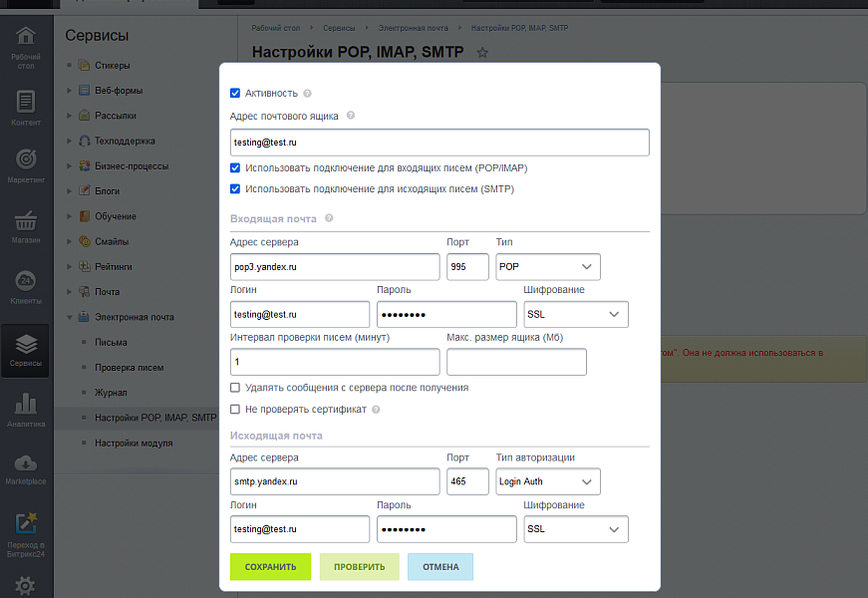
Task: Open the Клиенты sidebar icon
Action: coord(26,287)
